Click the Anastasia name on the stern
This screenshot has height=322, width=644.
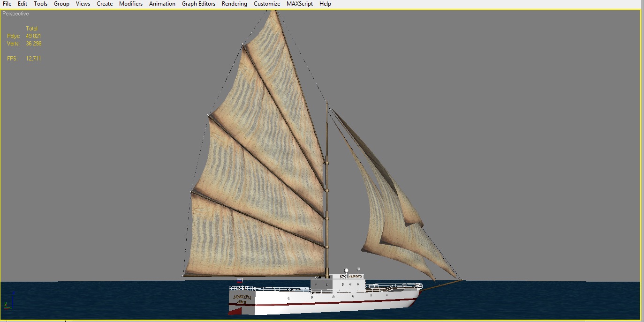point(242,297)
